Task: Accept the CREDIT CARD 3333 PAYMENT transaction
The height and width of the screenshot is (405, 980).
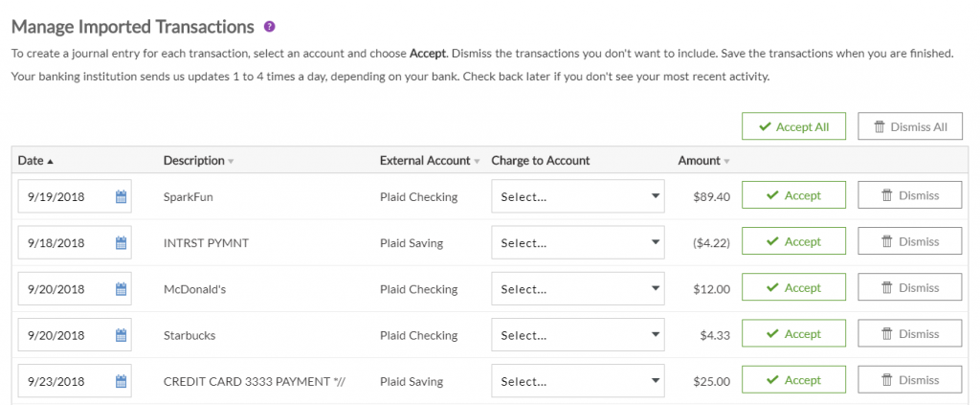Action: 793,380
